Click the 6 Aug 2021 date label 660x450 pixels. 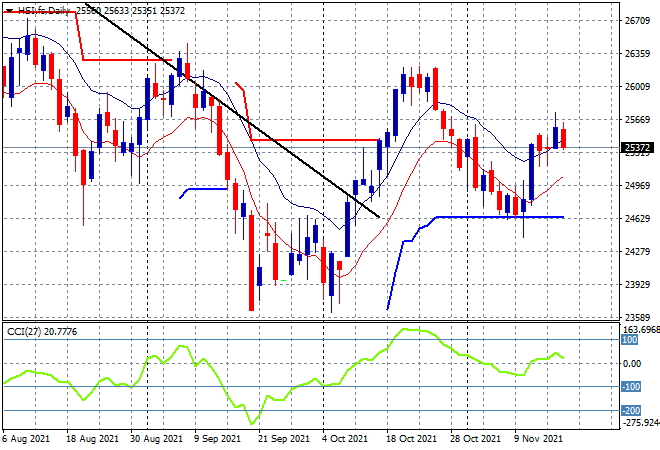point(26,439)
